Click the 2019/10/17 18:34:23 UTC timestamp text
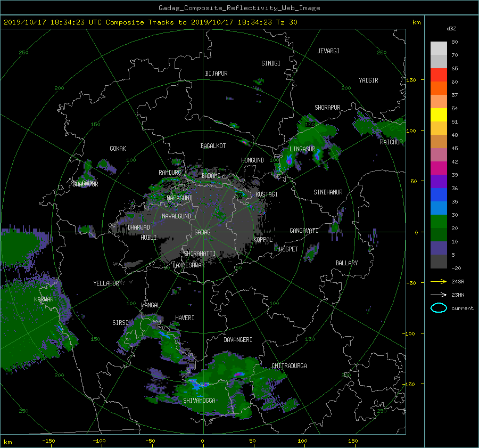The height and width of the screenshot is (448, 479). click(x=52, y=22)
